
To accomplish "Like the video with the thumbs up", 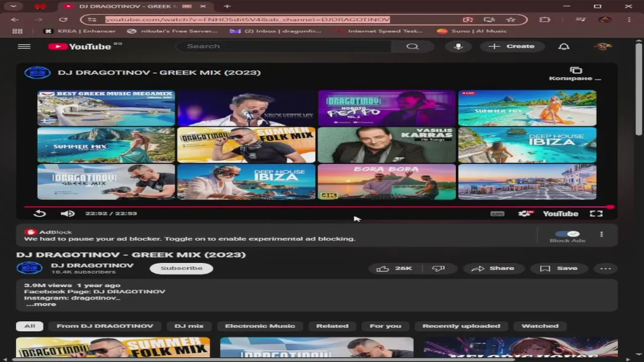I will click(393, 268).
